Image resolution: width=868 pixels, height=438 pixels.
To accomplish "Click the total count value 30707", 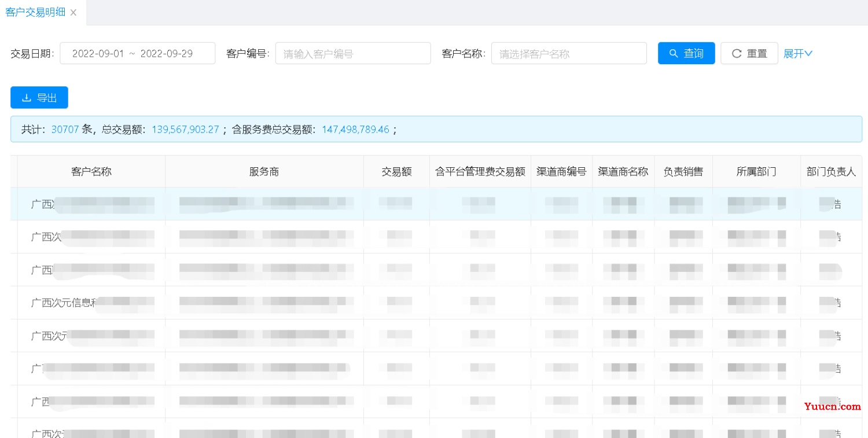I will pyautogui.click(x=65, y=129).
